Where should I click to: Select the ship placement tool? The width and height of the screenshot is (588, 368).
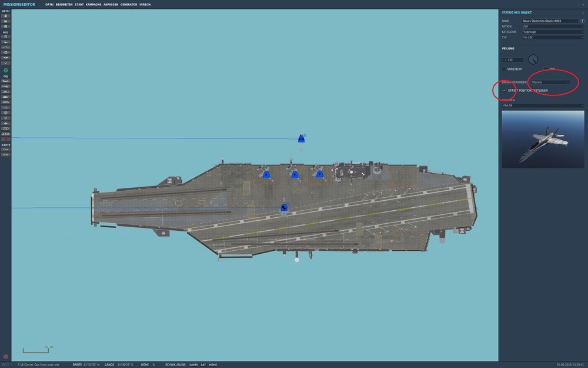pyautogui.click(x=4, y=92)
